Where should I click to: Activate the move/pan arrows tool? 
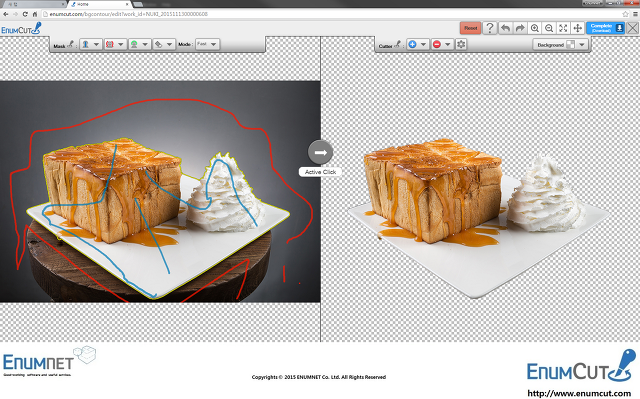point(578,28)
